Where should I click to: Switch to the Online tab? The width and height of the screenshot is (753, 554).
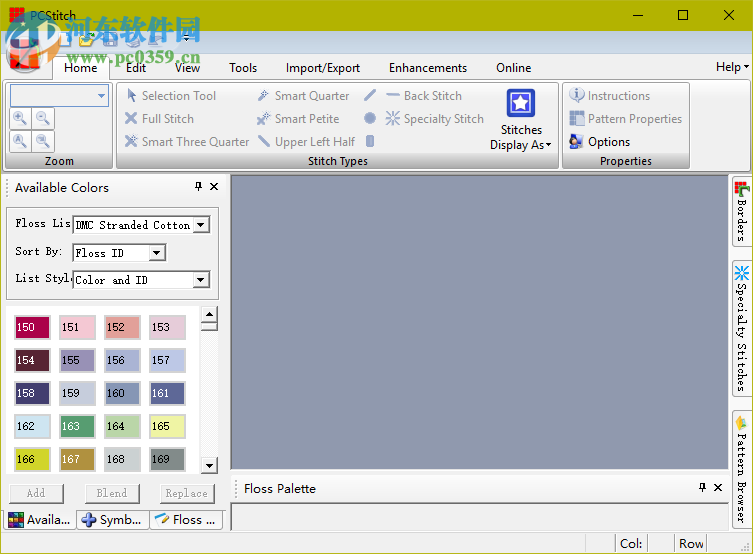(x=513, y=68)
